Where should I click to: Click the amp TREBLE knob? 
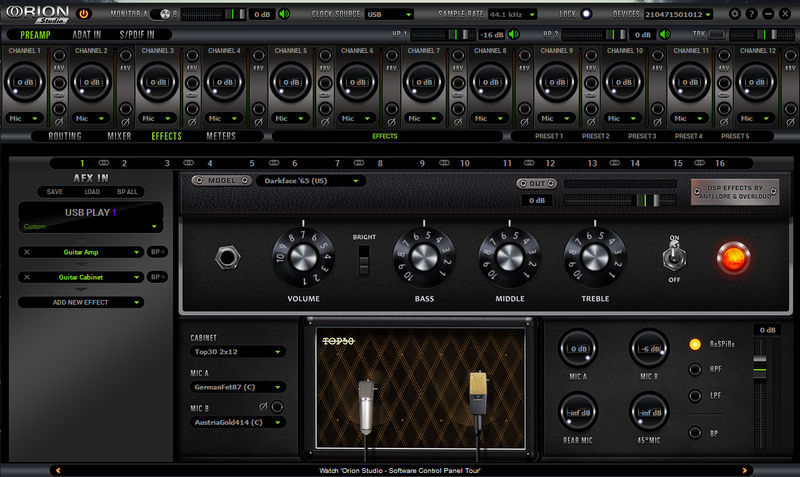[595, 258]
